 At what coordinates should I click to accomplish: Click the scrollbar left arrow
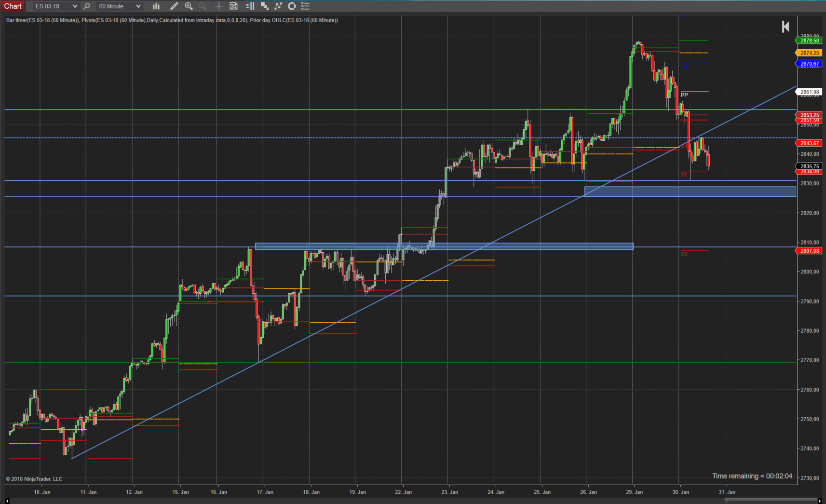[7, 501]
